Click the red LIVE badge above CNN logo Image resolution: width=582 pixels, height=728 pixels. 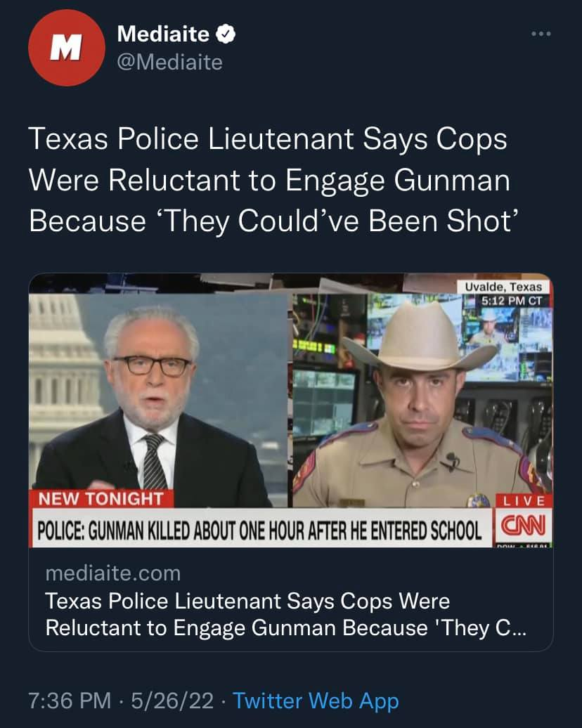tap(524, 500)
